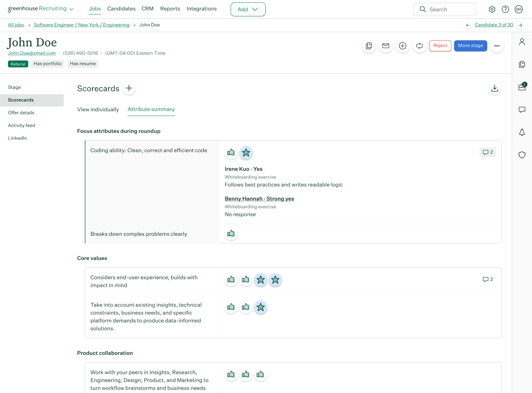The width and height of the screenshot is (532, 393).
Task: Click the Move stage button
Action: tap(470, 46)
